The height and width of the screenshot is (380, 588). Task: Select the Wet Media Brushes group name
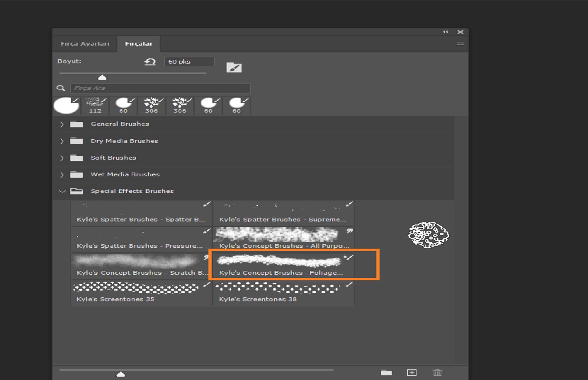click(x=125, y=174)
